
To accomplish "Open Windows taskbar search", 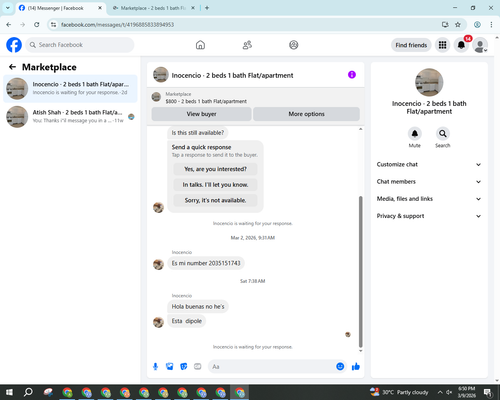I will [28, 392].
